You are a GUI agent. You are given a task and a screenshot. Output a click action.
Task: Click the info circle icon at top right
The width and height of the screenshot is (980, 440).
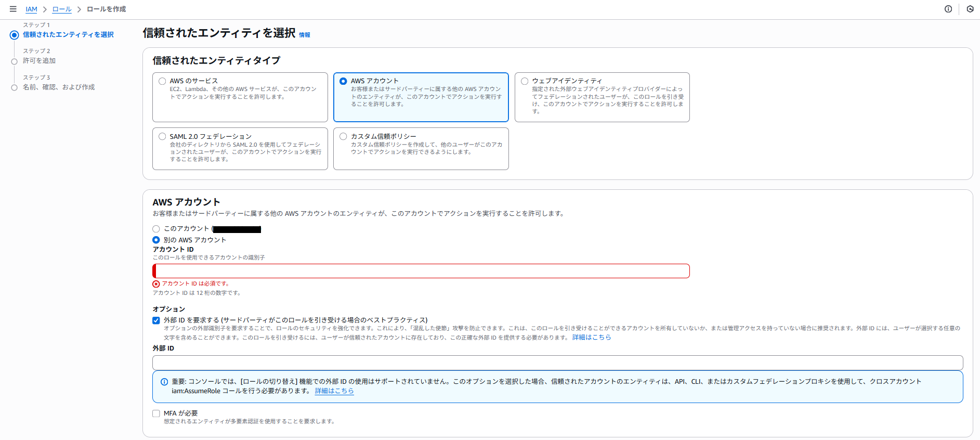(948, 9)
